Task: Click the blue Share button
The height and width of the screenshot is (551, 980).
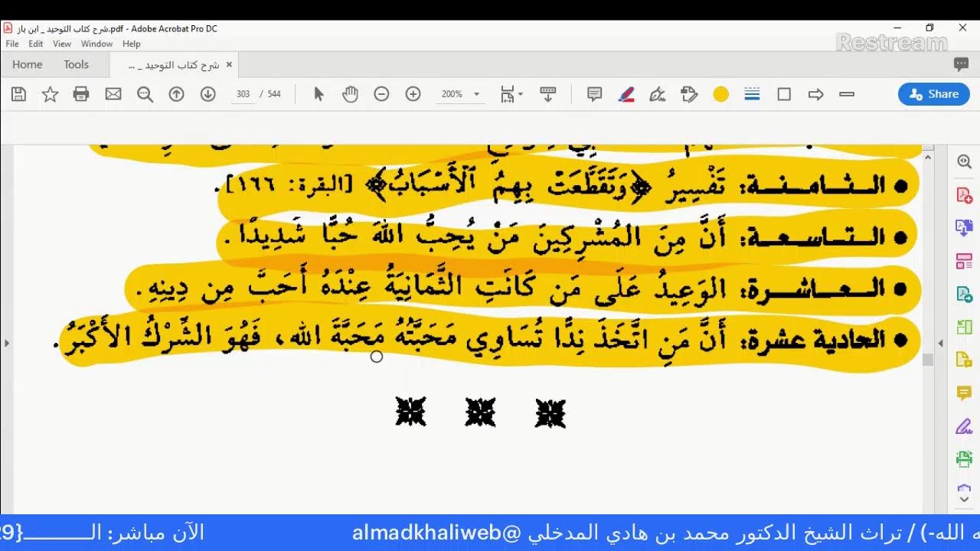Action: coord(934,94)
